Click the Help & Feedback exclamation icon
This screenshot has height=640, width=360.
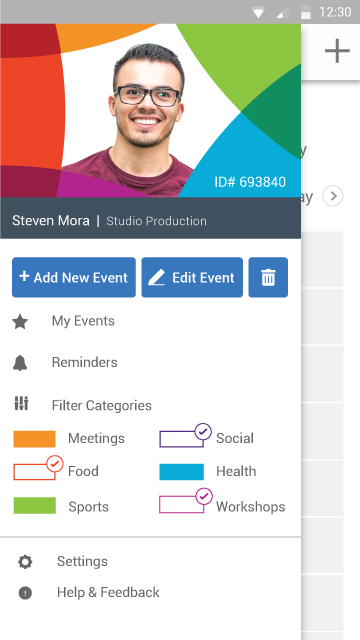[x=25, y=593]
